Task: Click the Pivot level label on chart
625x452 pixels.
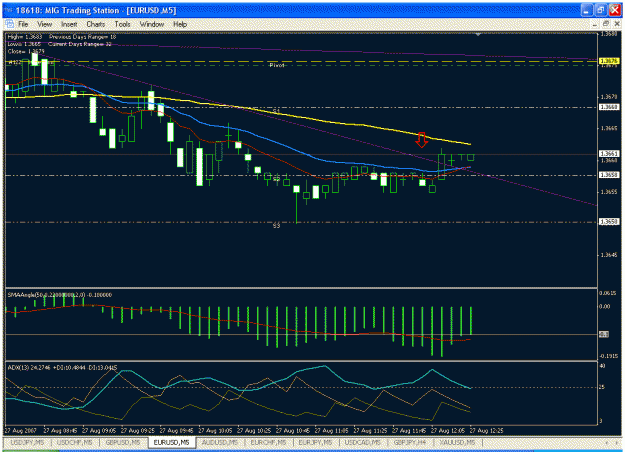Action: (x=277, y=65)
